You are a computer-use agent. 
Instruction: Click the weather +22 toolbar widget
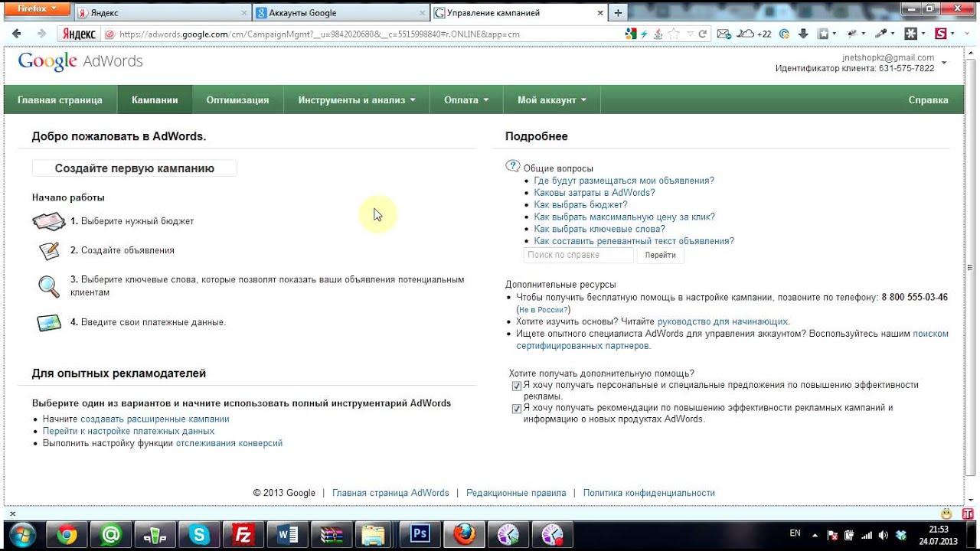754,34
